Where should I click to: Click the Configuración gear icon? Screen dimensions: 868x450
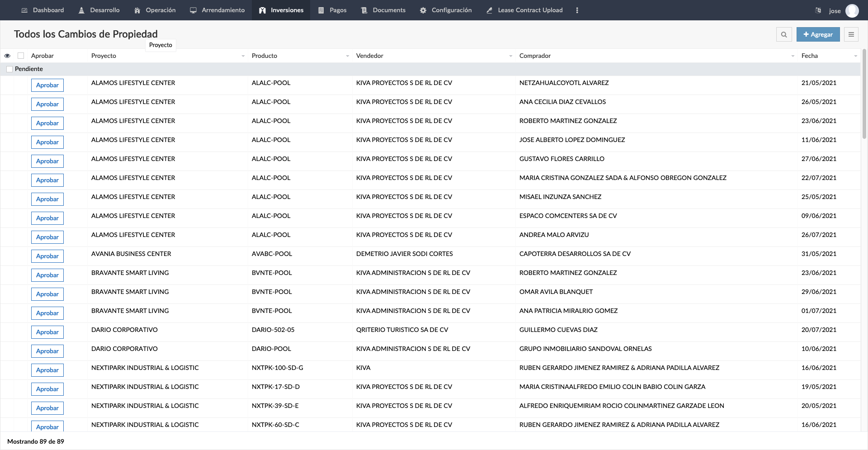tap(423, 10)
